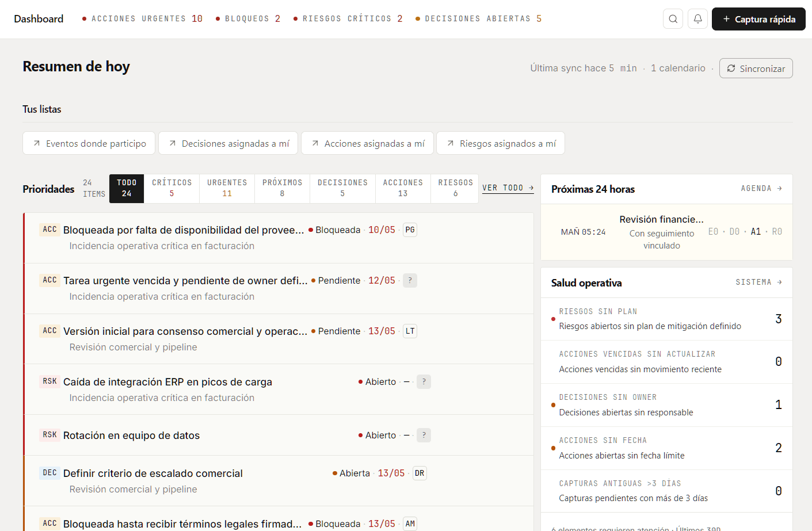
Task: Open the search magnifier icon
Action: (x=673, y=19)
